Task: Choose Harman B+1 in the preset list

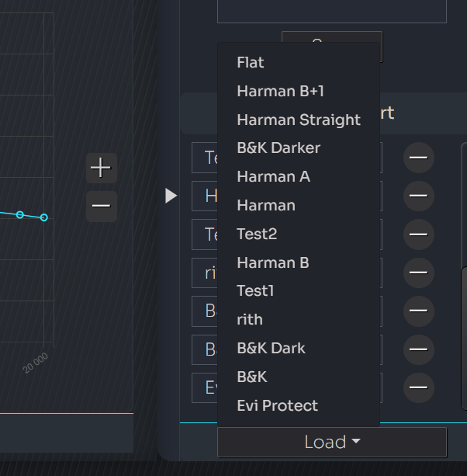Action: pos(280,92)
